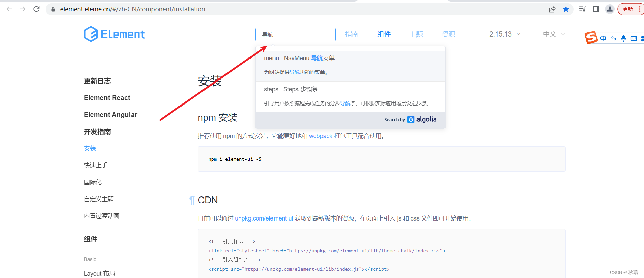Select the Steps 步骤条 search result

(x=350, y=96)
